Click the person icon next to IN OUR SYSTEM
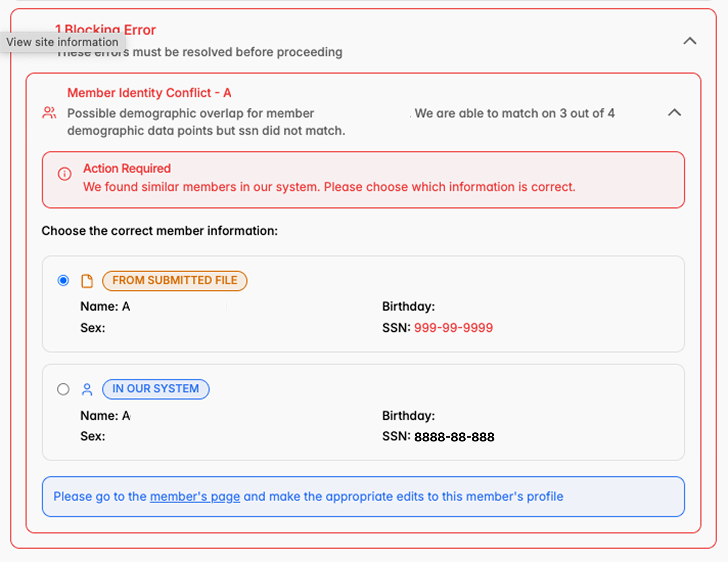Screen dimensions: 728x562 (x=87, y=389)
